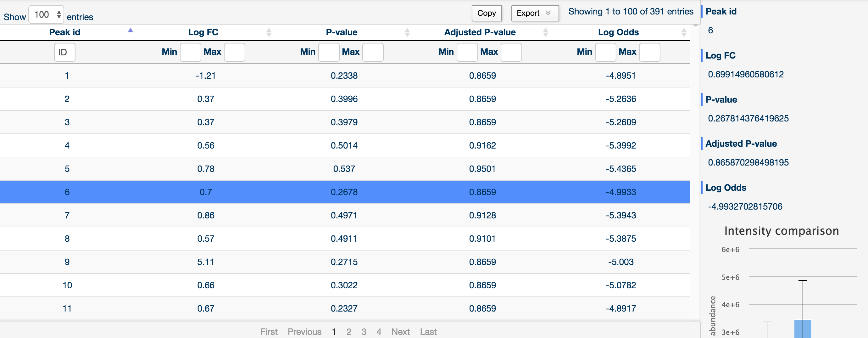Select pagination page 3
Viewport: 868px width, 338px height.
pos(364,332)
